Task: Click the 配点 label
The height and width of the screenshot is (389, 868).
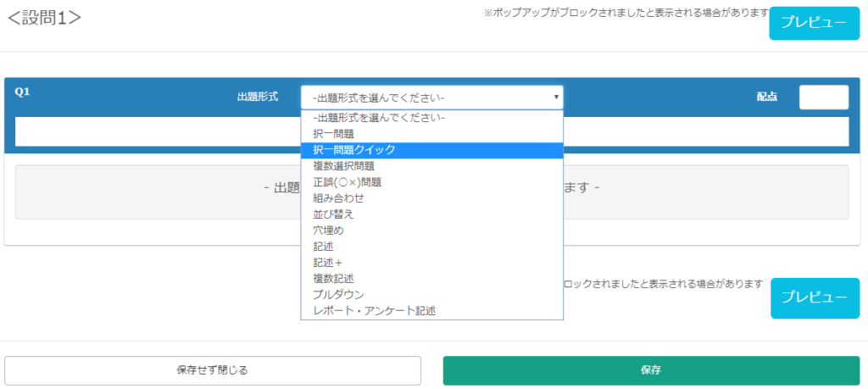Action: tap(766, 97)
